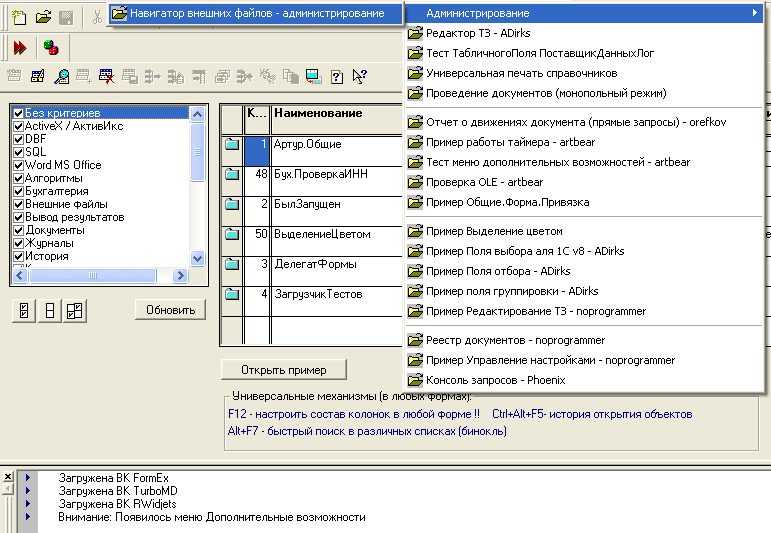The image size is (771, 533).
Task: Select the ВыделениеЦветом table row
Action: (321, 234)
